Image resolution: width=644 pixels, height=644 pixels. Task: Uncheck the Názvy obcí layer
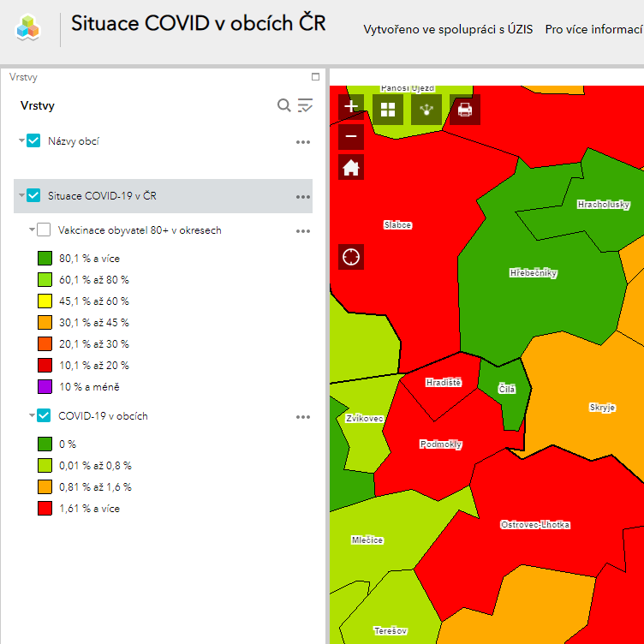pos(34,140)
